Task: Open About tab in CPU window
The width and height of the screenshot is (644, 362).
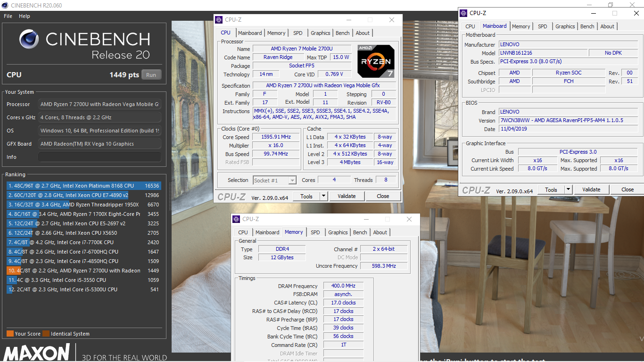Action: [363, 33]
